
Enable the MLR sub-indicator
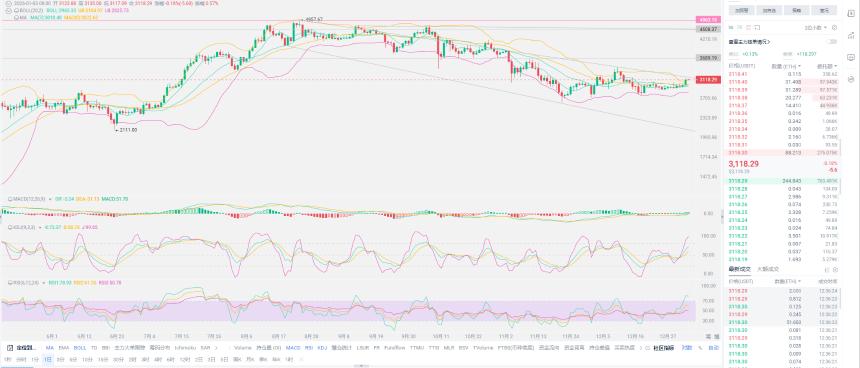(449, 347)
